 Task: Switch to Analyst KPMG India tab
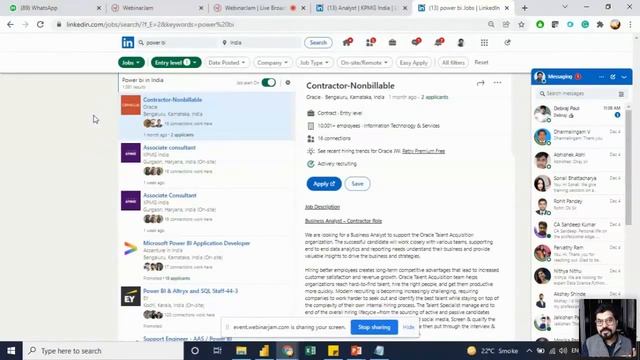361,8
